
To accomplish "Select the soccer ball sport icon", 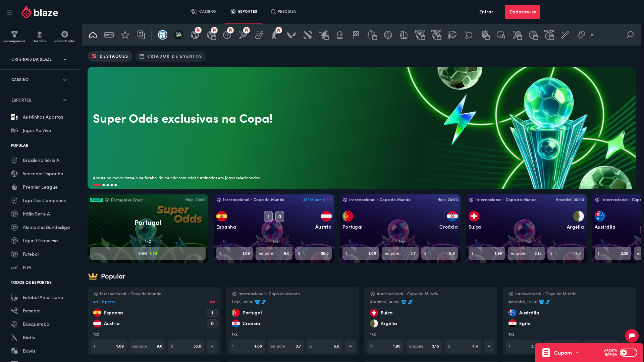I will pos(195,35).
